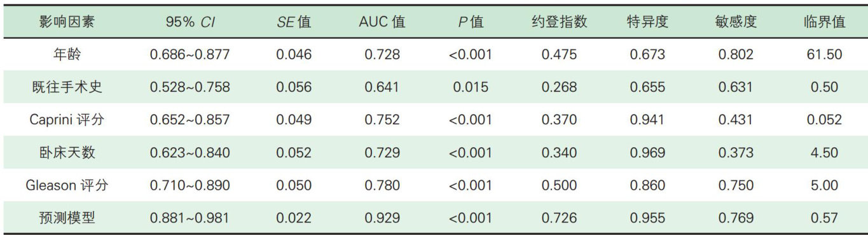This screenshot has height=235, width=868.
Task: Select the 敏感度 column header
Action: [736, 22]
